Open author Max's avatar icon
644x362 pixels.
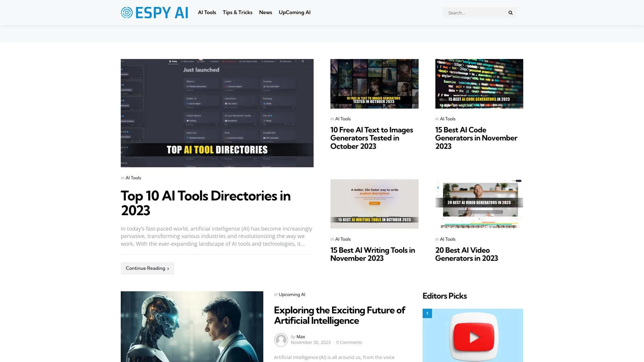tap(281, 340)
